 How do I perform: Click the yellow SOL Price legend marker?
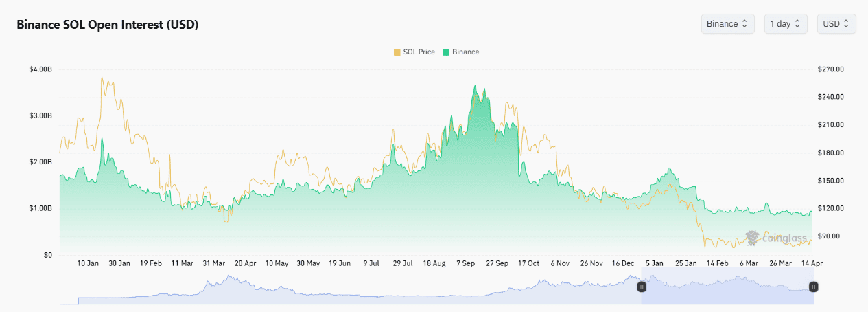click(x=397, y=52)
